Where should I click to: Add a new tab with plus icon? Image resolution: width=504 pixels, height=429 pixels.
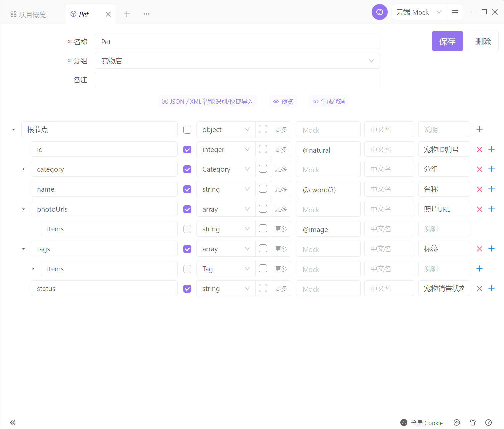pyautogui.click(x=127, y=14)
